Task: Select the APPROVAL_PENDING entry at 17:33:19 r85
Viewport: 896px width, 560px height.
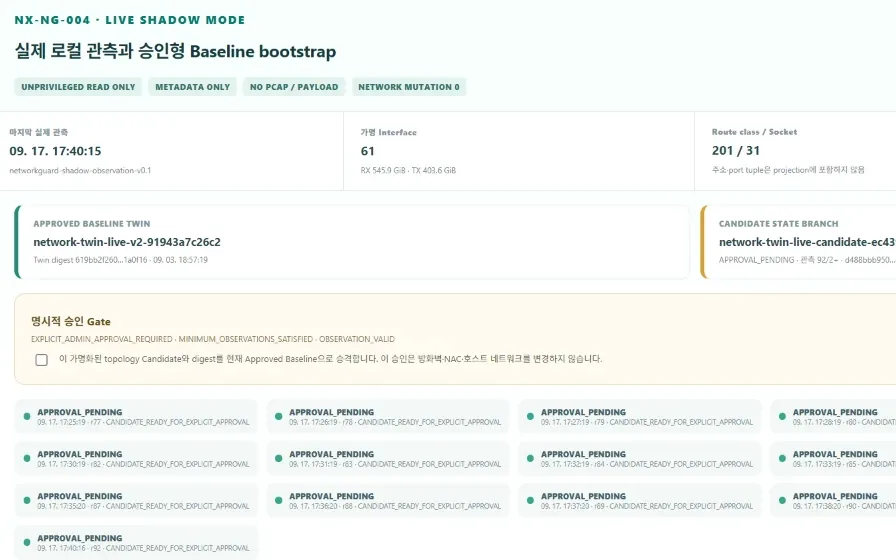Action: (x=833, y=458)
